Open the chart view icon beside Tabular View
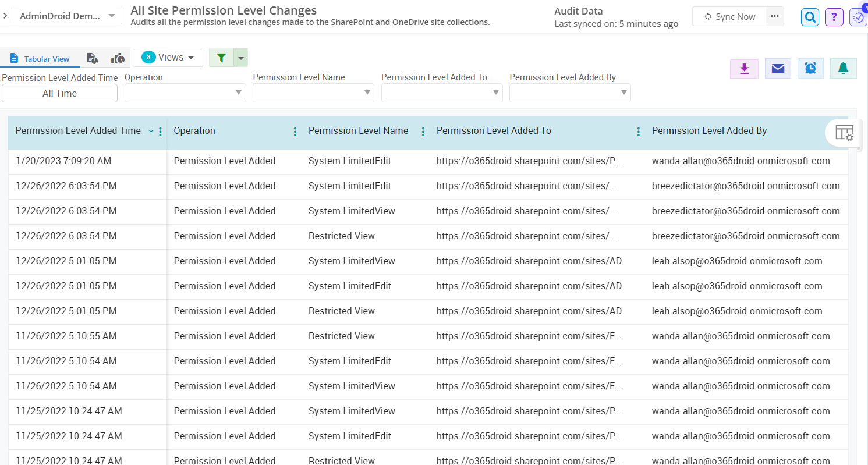Viewport: 868px width, 465px height. pyautogui.click(x=118, y=58)
